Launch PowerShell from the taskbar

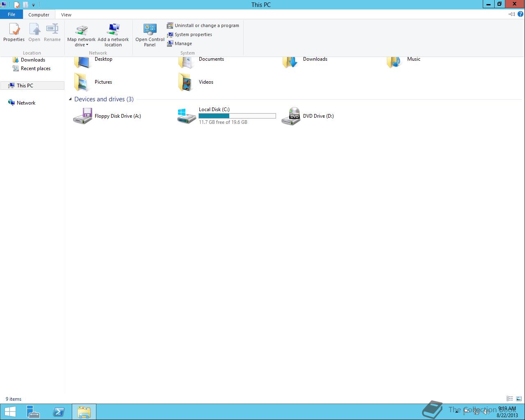coord(59,412)
